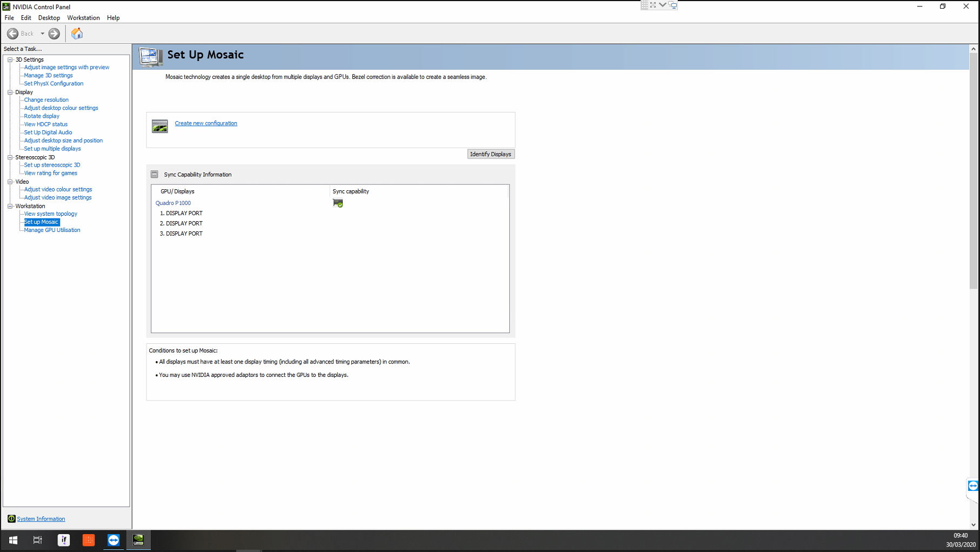Collapse Video tree node

pyautogui.click(x=10, y=182)
